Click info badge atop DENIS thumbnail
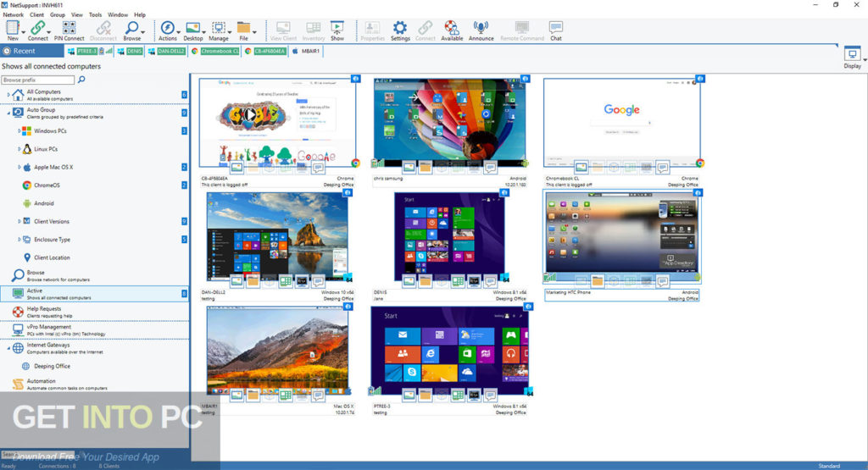Viewport: 868px width, 470px height. tap(504, 192)
